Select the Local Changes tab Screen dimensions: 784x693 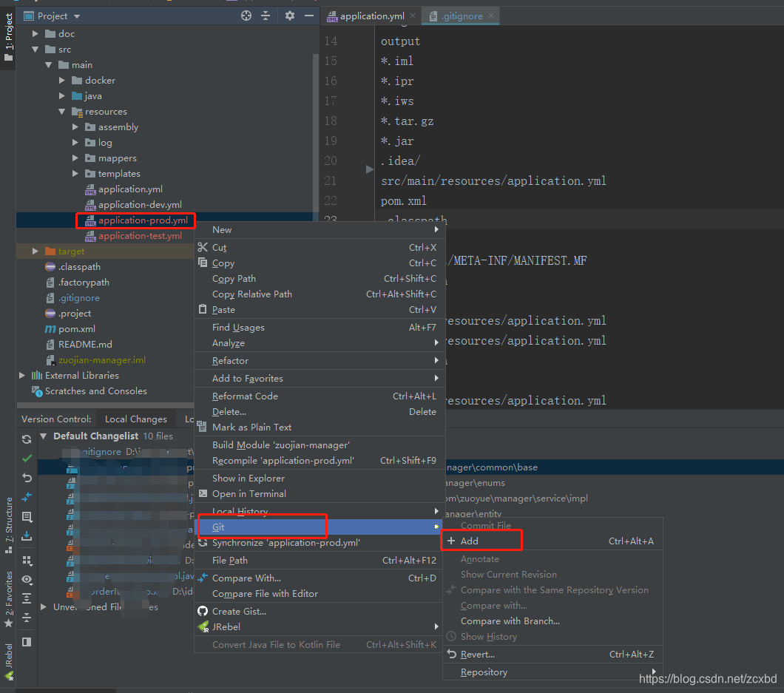pos(136,419)
